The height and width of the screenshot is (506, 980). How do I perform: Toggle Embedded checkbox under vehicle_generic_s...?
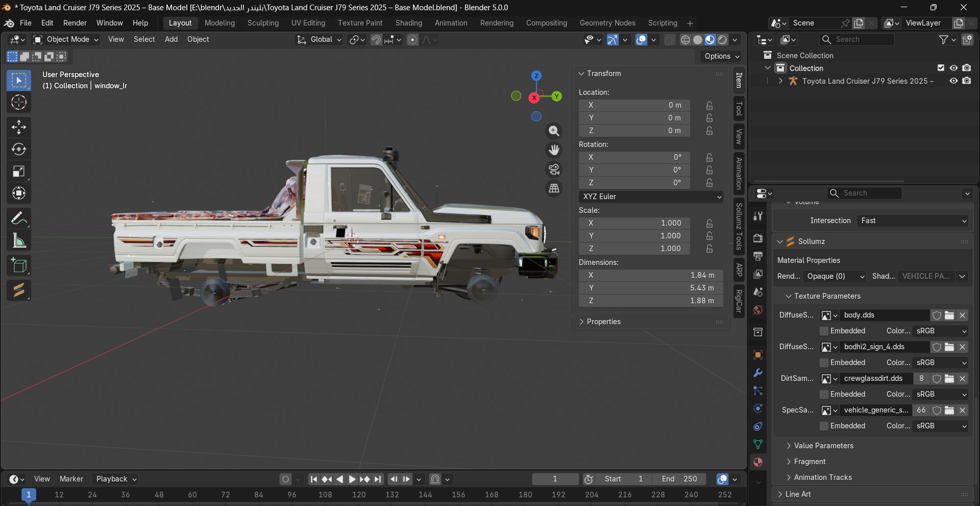coord(824,426)
